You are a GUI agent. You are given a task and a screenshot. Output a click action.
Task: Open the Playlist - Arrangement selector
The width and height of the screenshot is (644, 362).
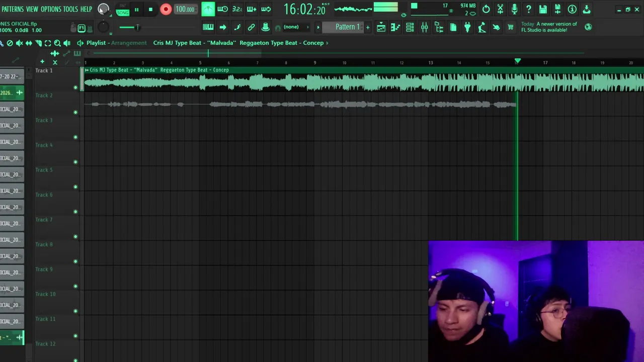click(116, 43)
